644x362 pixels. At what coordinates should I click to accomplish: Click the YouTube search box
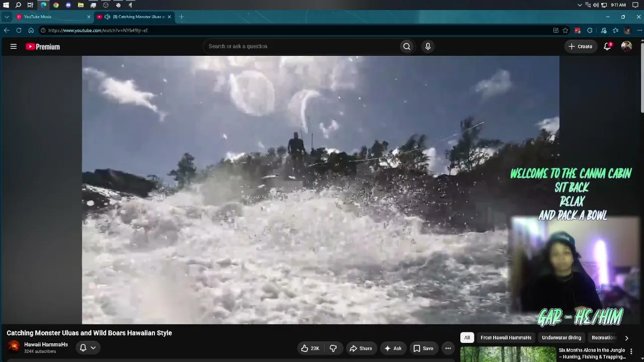point(301,46)
